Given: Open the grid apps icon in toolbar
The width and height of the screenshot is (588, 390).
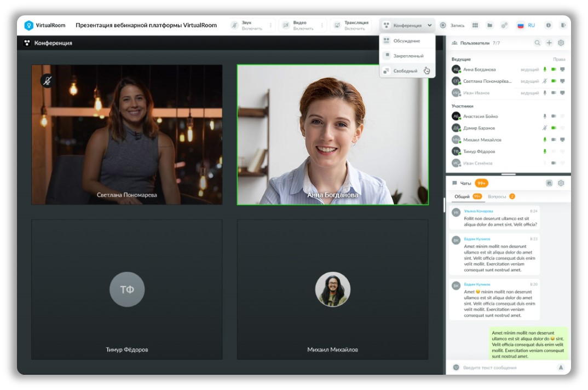Looking at the screenshot, I should coord(475,25).
